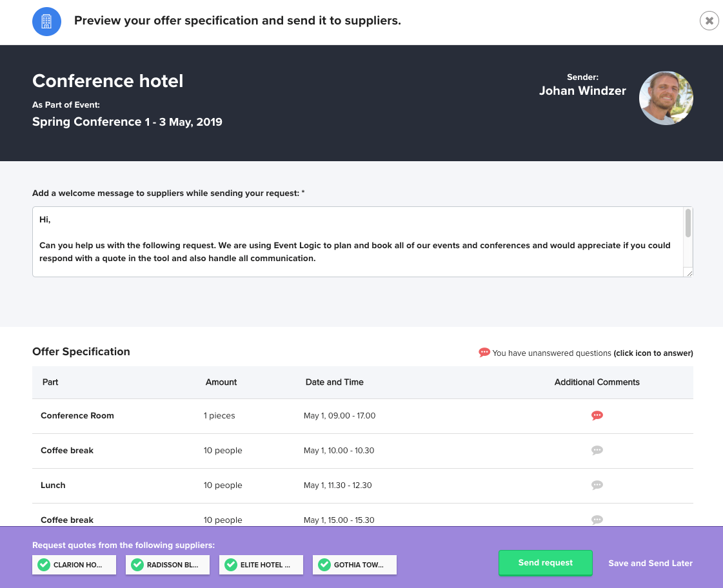Click the welcome message scrollbar thumb

pos(688,223)
